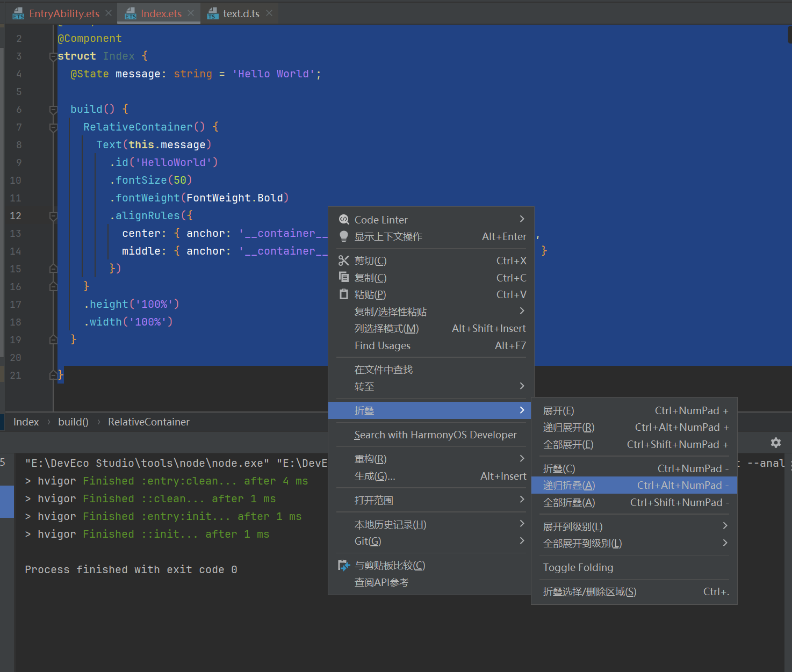Click Index breadcrumb
Image resolution: width=792 pixels, height=672 pixels.
(x=26, y=422)
